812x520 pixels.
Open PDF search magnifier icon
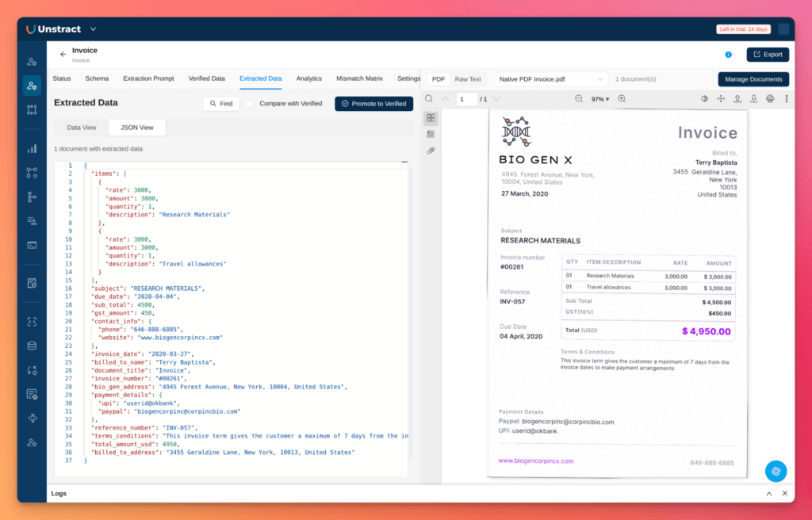pyautogui.click(x=429, y=99)
